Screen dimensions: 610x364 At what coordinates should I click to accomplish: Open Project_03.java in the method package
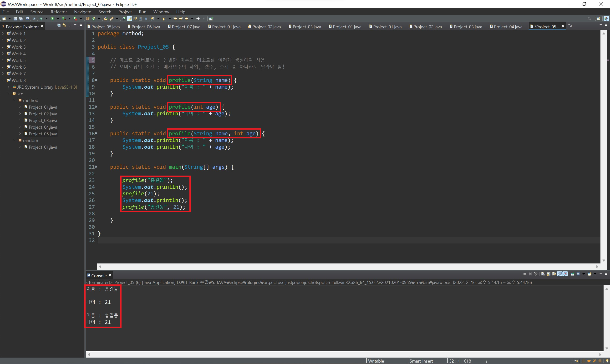tap(43, 121)
